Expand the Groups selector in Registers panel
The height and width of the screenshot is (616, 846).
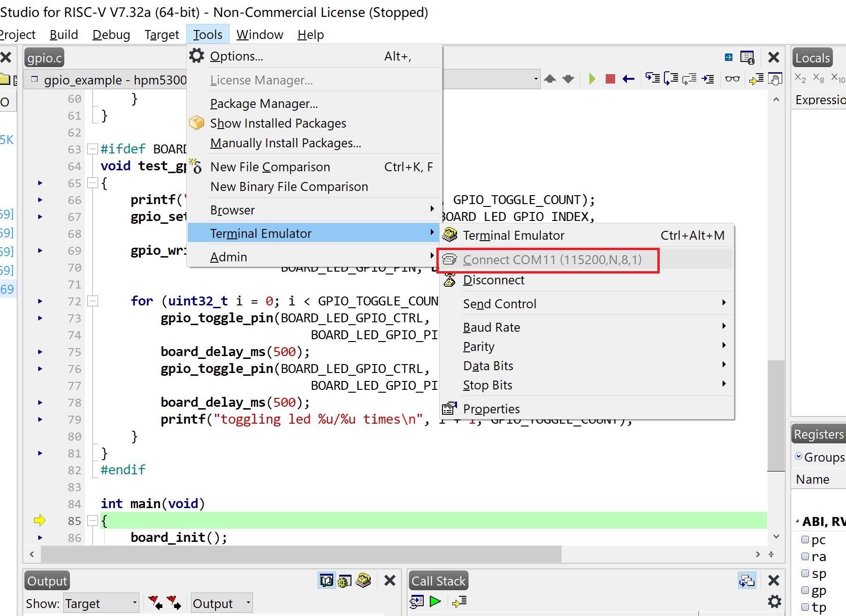click(x=799, y=456)
